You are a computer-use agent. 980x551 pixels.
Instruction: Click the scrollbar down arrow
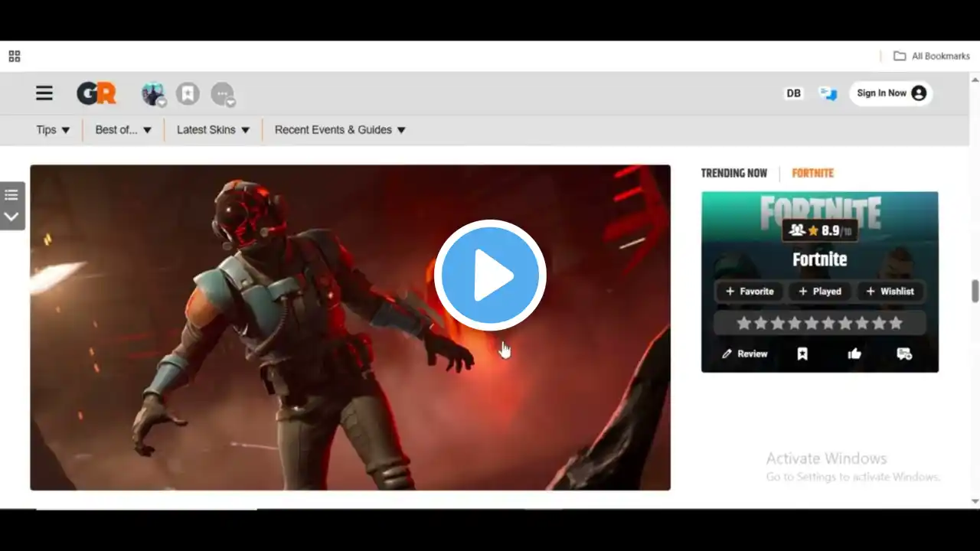(975, 501)
